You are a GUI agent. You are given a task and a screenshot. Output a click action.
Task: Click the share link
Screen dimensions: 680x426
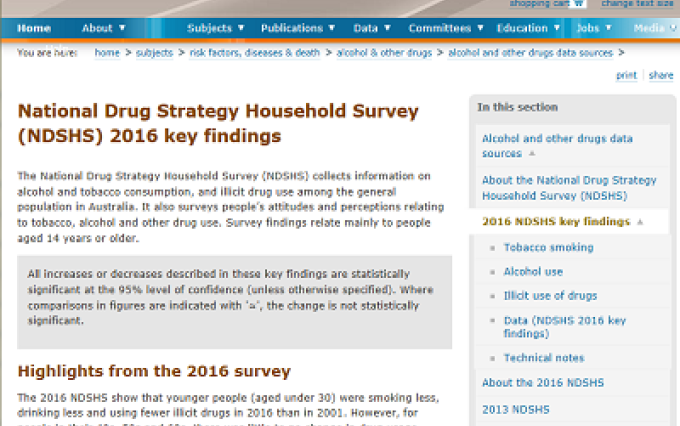(x=660, y=75)
